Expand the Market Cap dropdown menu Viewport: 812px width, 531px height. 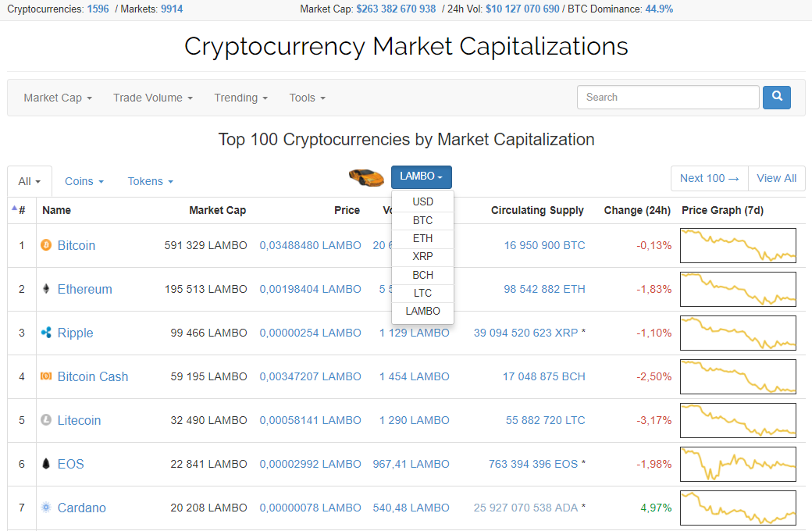pos(58,98)
